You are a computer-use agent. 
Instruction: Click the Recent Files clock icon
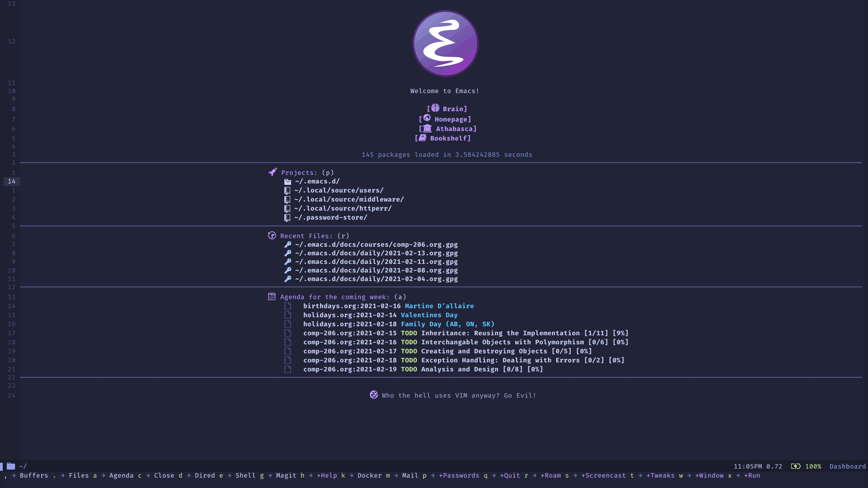point(272,235)
